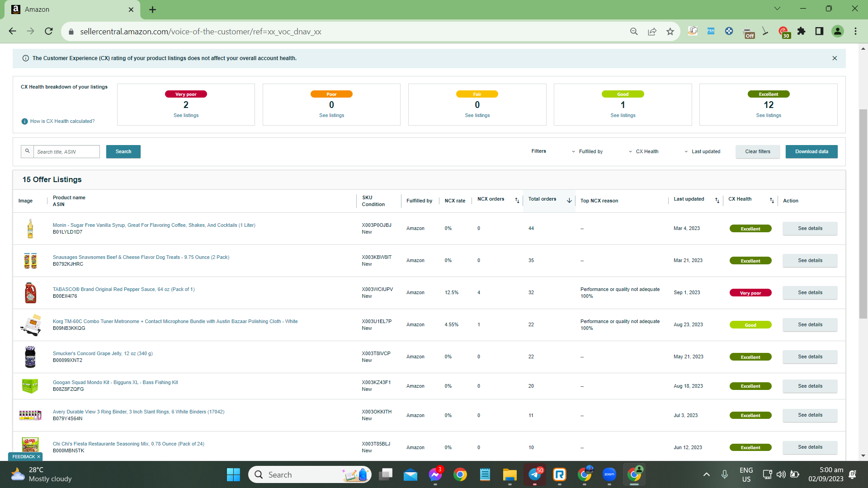The image size is (868, 488).
Task: Click the extension icon with 30 badge
Action: 784,32
